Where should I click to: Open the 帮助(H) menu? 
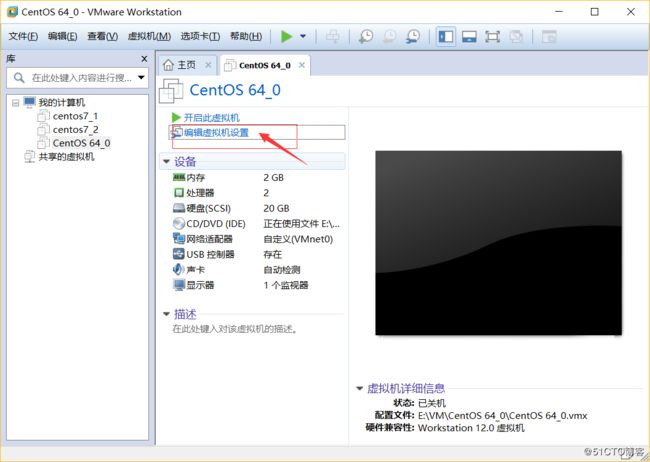246,36
